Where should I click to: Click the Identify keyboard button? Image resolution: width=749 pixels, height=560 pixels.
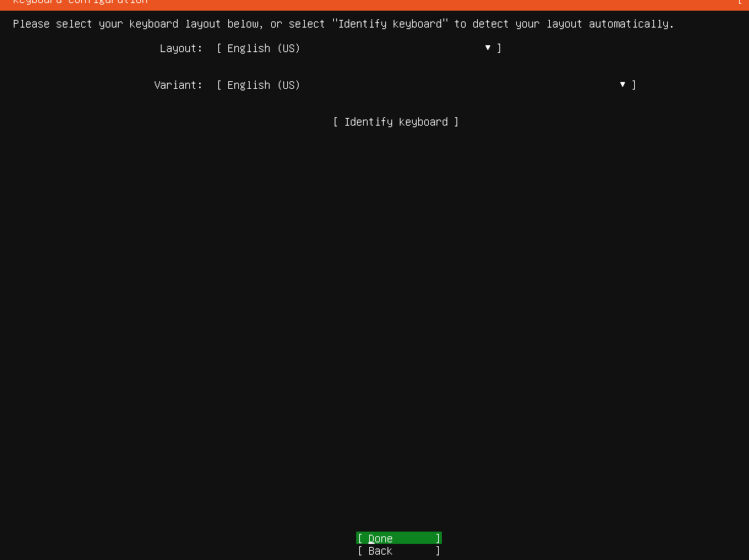[396, 122]
